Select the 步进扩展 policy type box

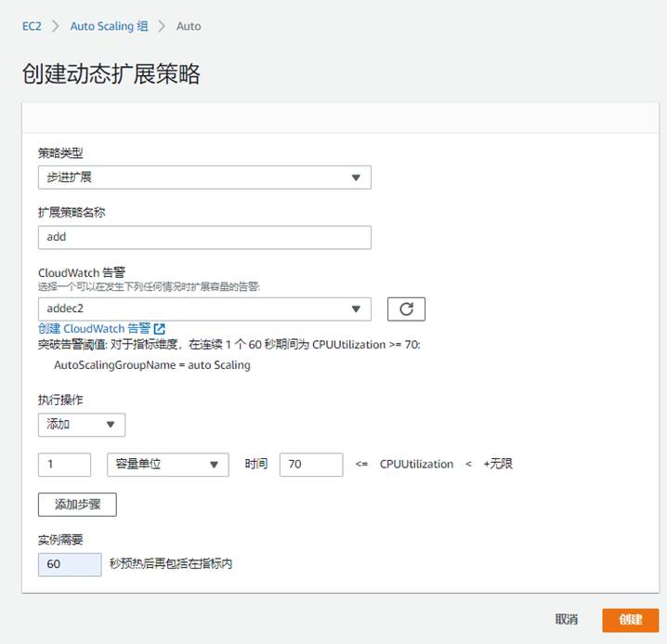[x=204, y=177]
